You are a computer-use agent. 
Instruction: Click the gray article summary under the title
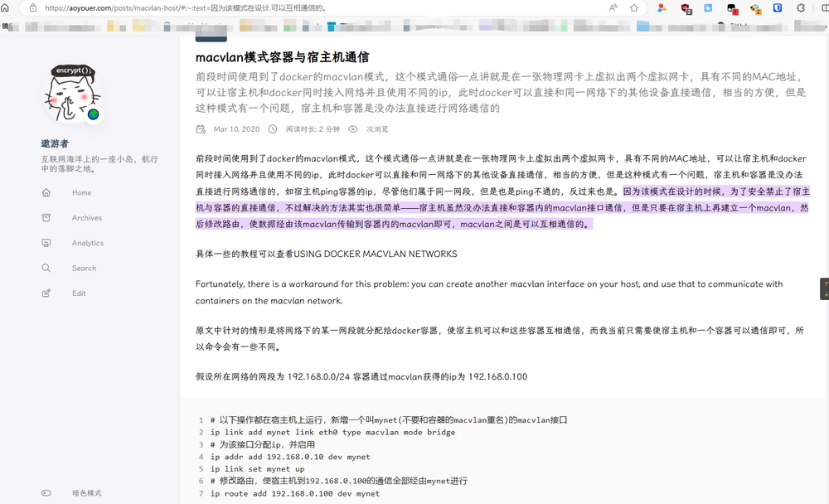[x=501, y=93]
